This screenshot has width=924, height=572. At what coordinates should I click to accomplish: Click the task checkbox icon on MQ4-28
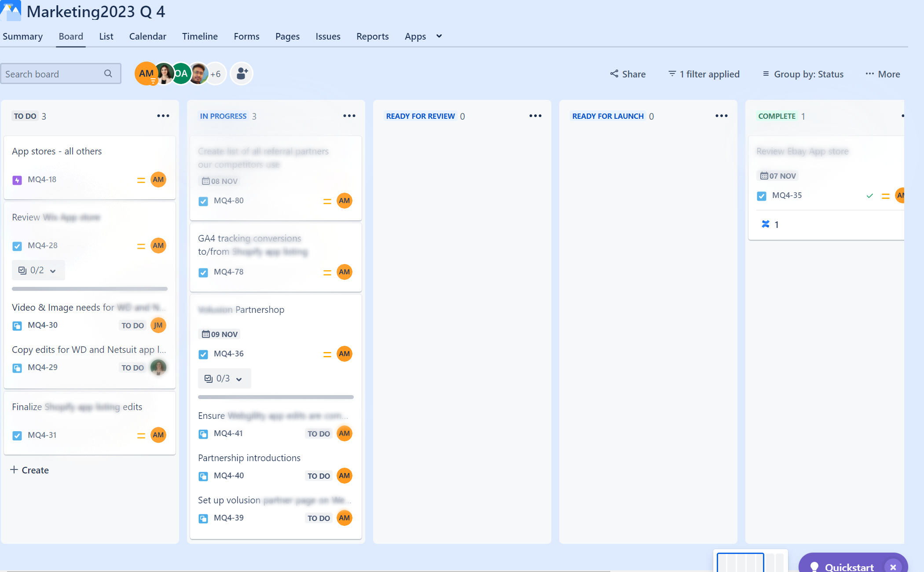point(17,246)
